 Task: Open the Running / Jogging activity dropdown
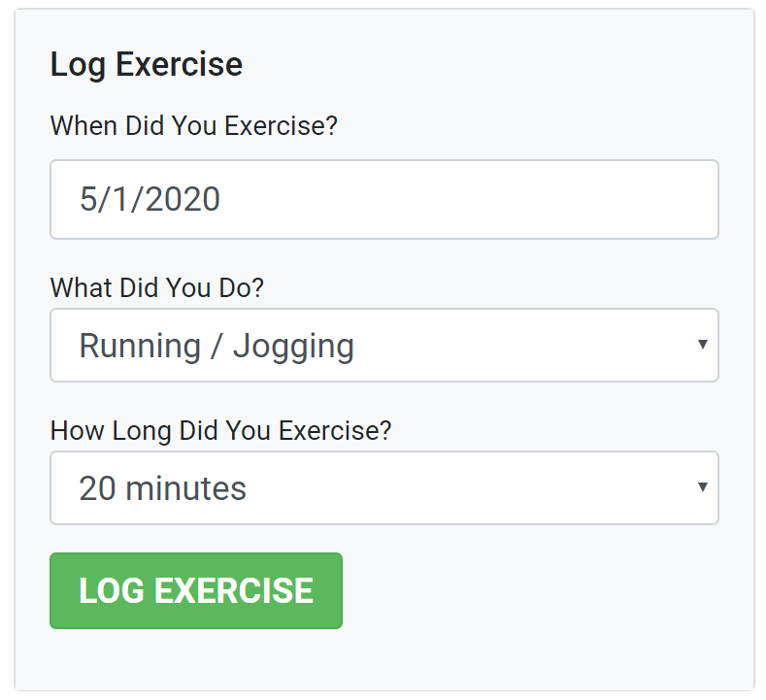[384, 345]
